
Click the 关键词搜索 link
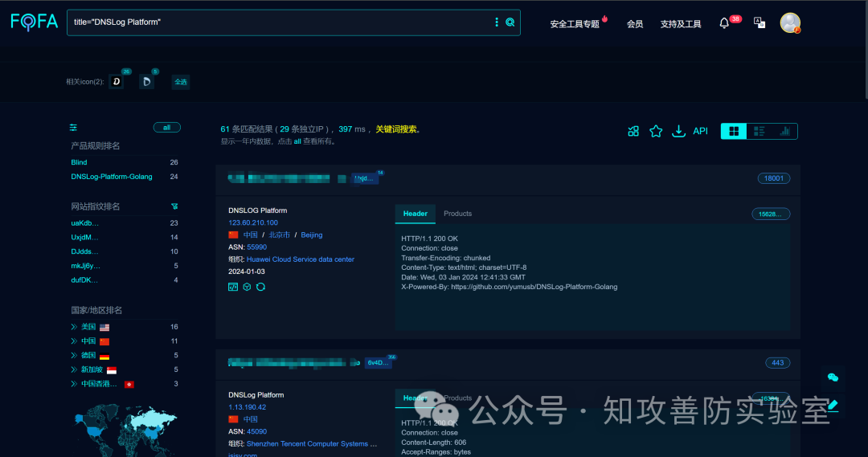coord(395,129)
